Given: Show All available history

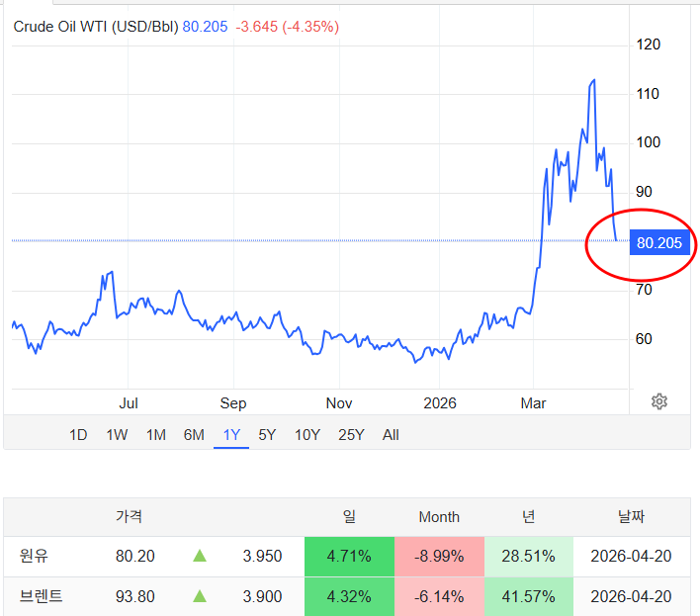Looking at the screenshot, I should click(391, 435).
